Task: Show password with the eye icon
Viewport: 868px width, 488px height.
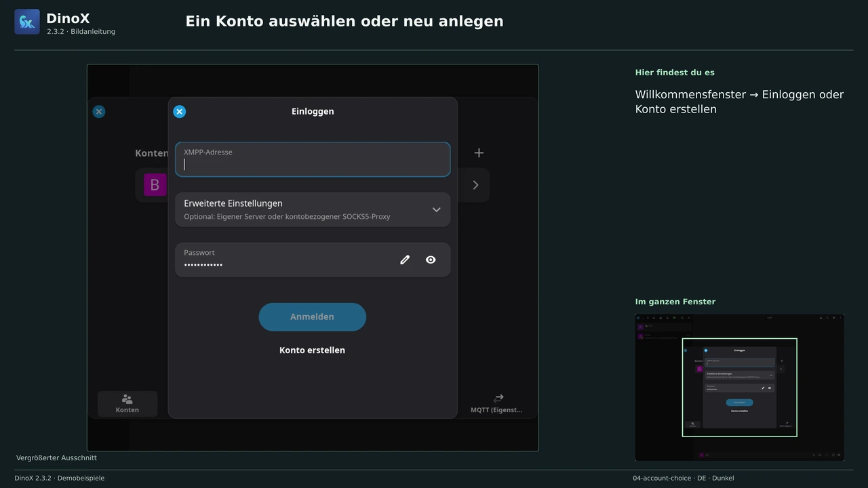Action: coord(431,260)
